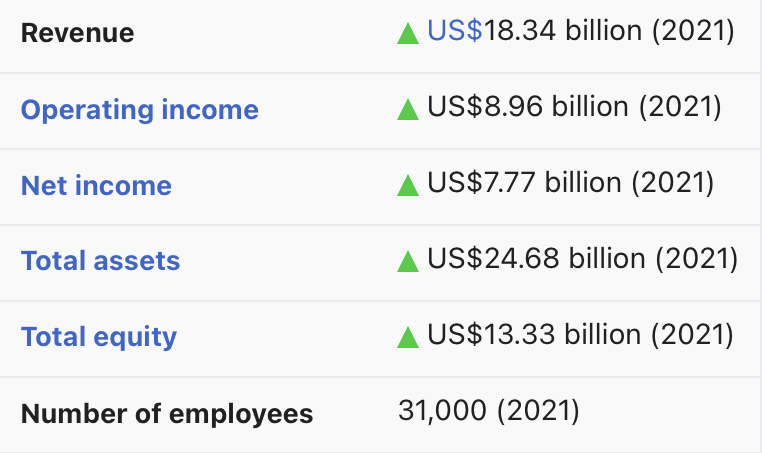Click the US$24.68 billion amount
This screenshot has width=762, height=453.
pos(537,260)
